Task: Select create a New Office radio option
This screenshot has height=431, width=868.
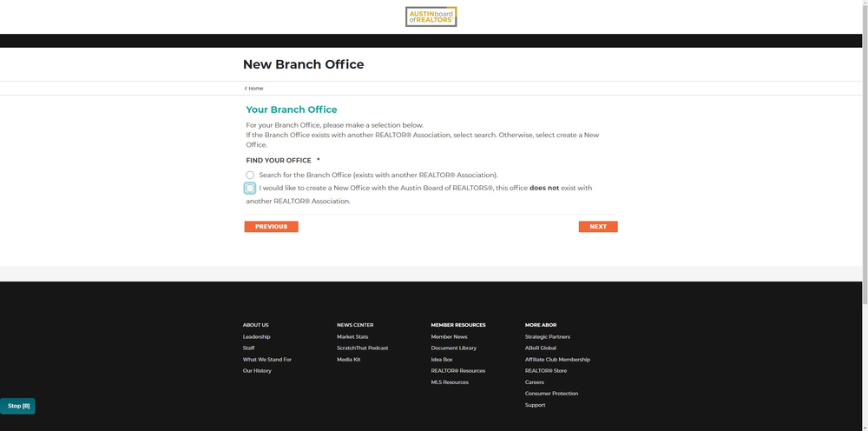Action: (250, 189)
